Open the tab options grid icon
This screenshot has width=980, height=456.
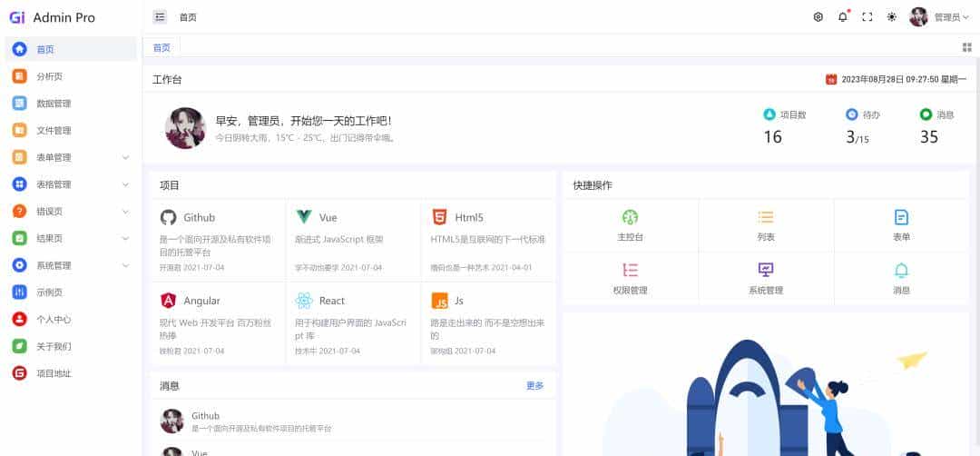tap(967, 47)
